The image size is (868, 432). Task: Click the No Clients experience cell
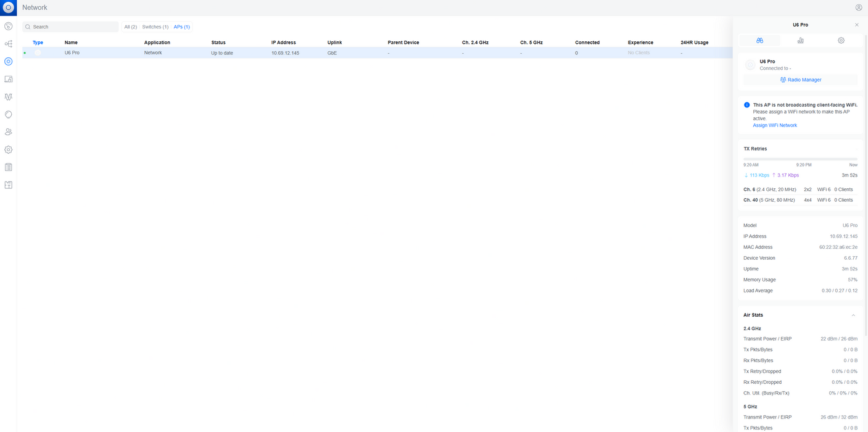pos(639,53)
